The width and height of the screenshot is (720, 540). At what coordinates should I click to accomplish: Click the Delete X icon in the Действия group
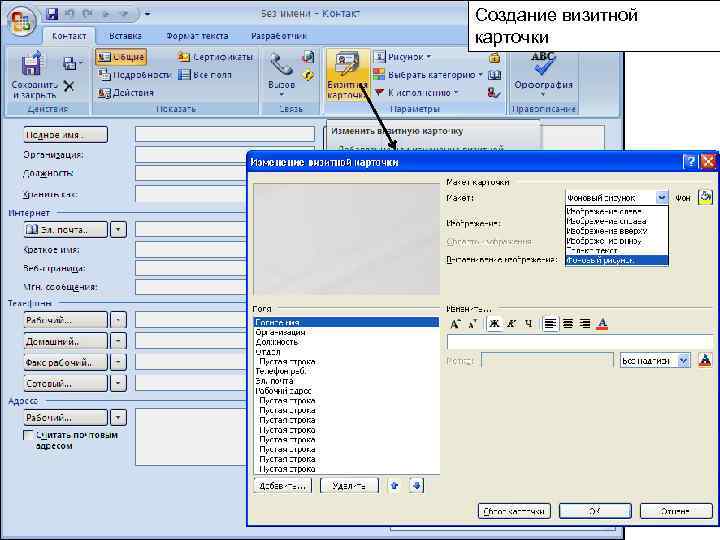(69, 86)
